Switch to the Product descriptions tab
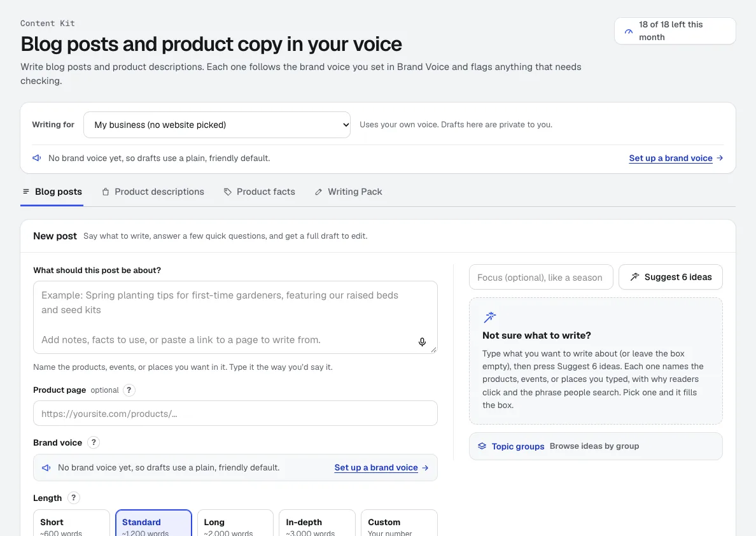Screen dimensions: 756x536 pos(153,192)
